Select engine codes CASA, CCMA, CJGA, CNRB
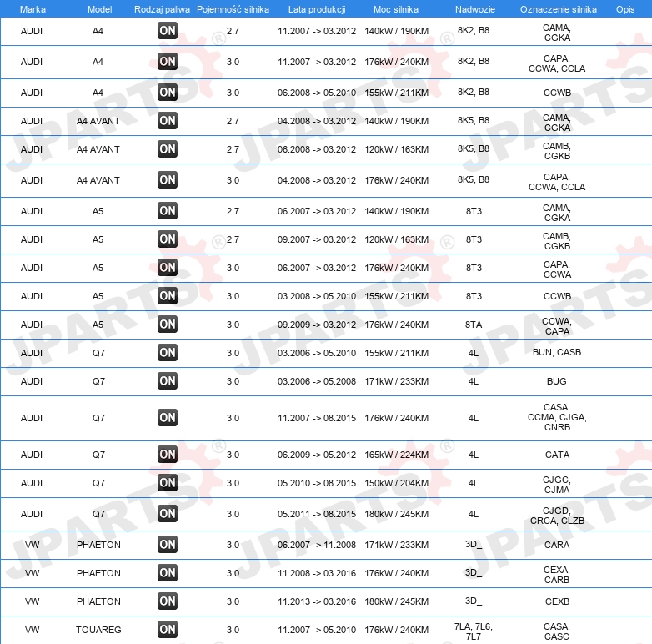 (x=557, y=417)
